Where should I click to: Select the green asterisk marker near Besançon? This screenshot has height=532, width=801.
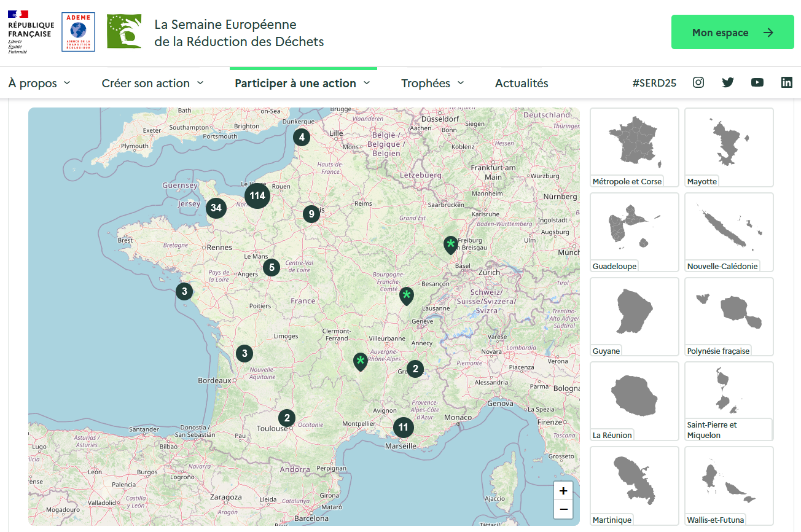pos(406,295)
